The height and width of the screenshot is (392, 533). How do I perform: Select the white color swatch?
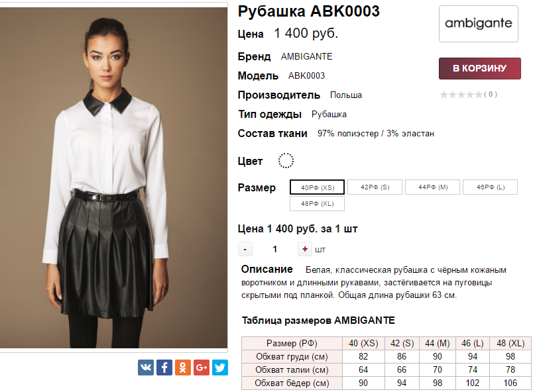pos(286,160)
